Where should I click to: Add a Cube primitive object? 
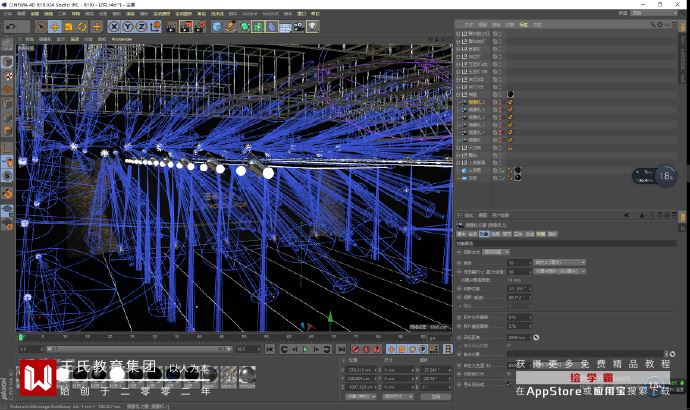[217, 26]
